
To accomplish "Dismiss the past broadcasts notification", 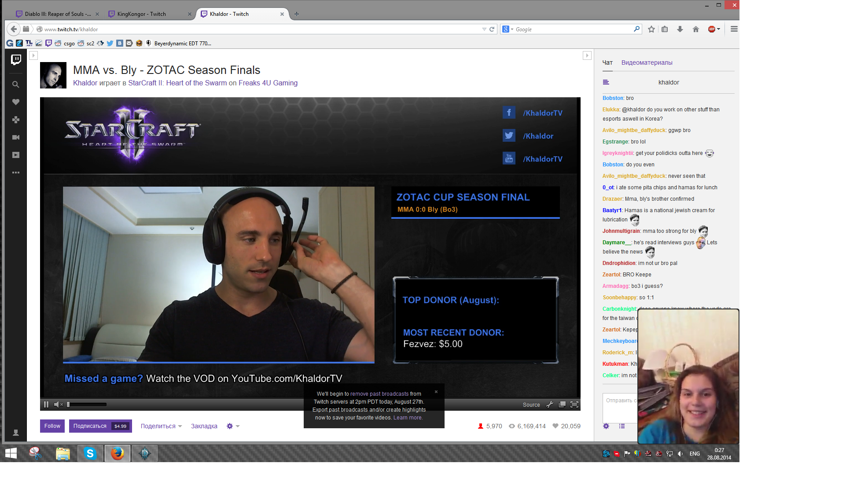I will [436, 392].
